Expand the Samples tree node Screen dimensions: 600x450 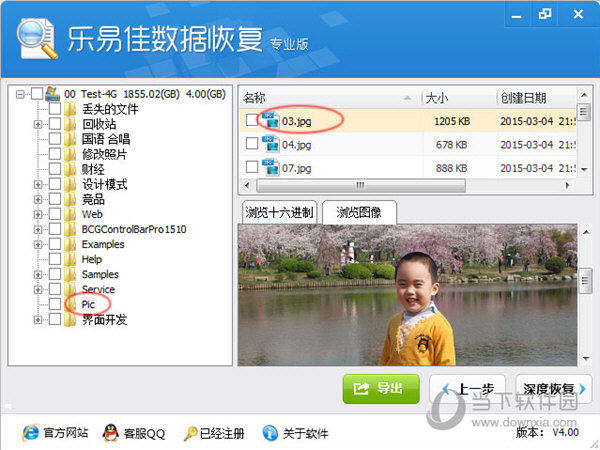pos(38,274)
